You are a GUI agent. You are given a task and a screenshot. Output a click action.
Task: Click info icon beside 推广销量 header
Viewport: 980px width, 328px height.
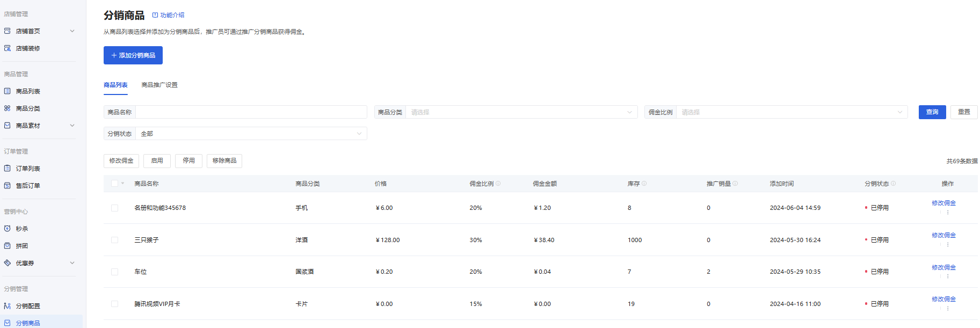tap(736, 184)
